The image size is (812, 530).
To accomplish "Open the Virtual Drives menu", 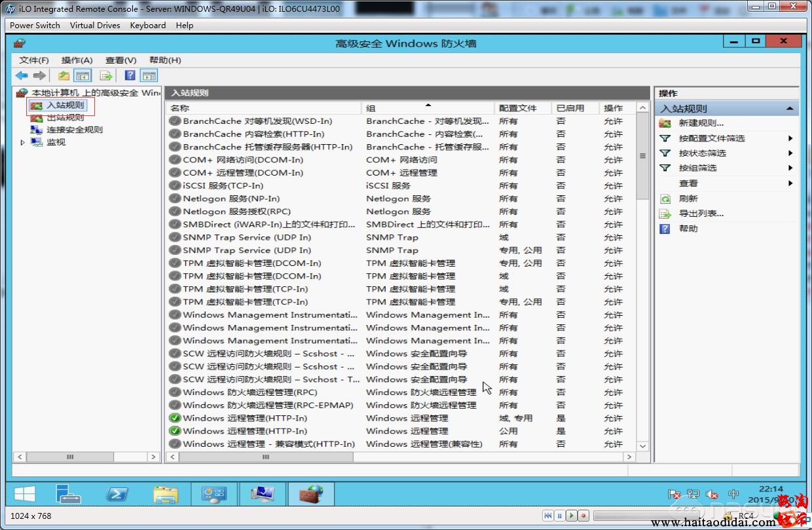I will (x=95, y=26).
